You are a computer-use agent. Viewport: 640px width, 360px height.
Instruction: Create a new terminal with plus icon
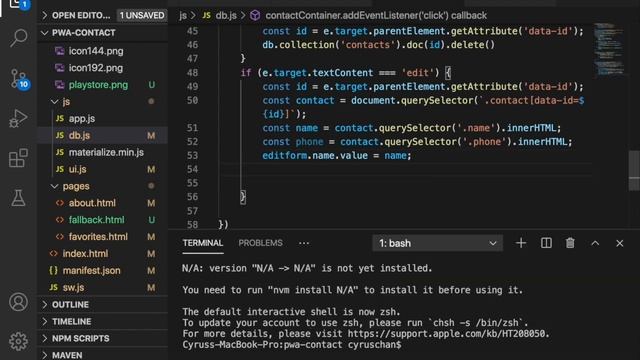tap(521, 243)
